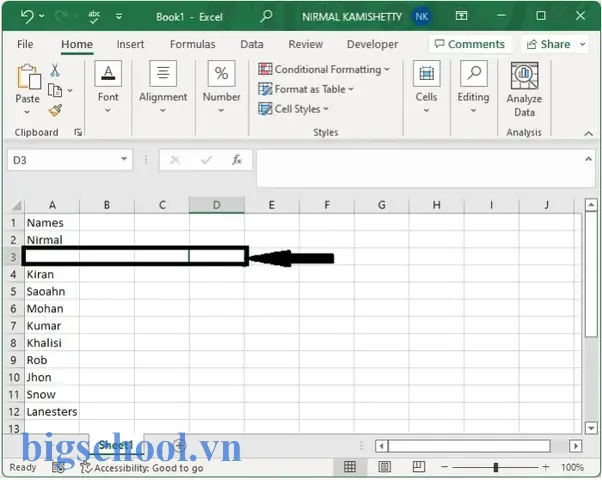Click cell containing Names
The image size is (602, 480).
(52, 223)
